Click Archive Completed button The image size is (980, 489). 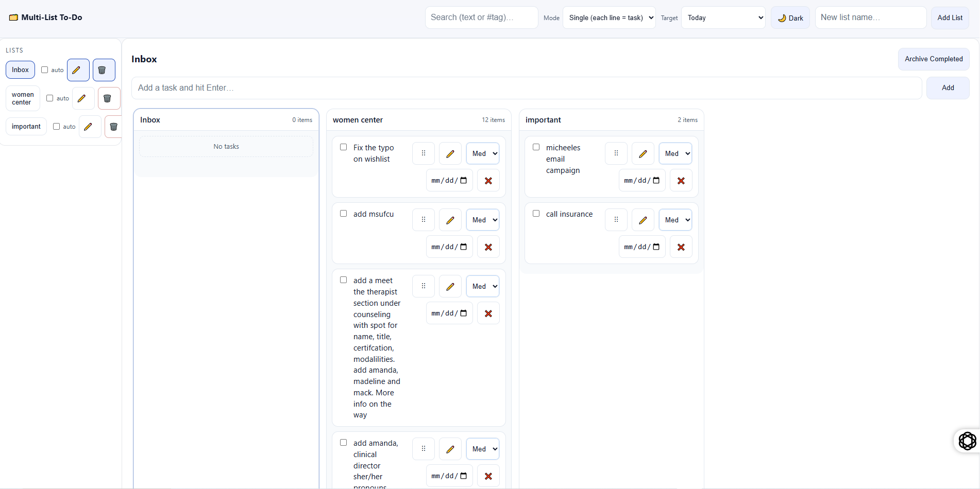coord(934,59)
